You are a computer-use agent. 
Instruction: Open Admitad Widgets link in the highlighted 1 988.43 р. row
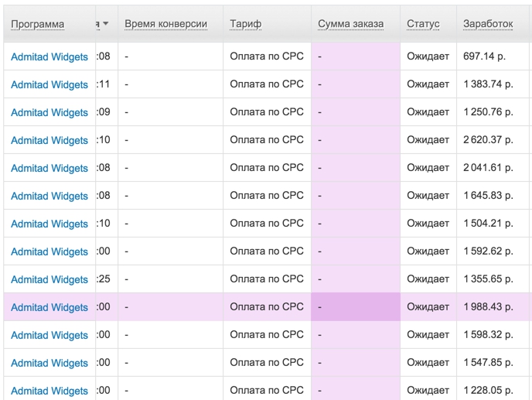pos(49,307)
